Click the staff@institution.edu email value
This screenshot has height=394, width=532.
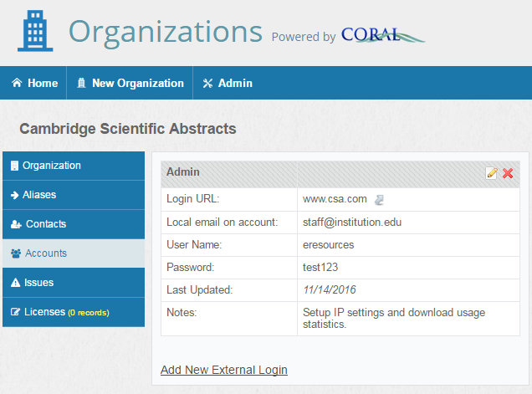click(352, 223)
